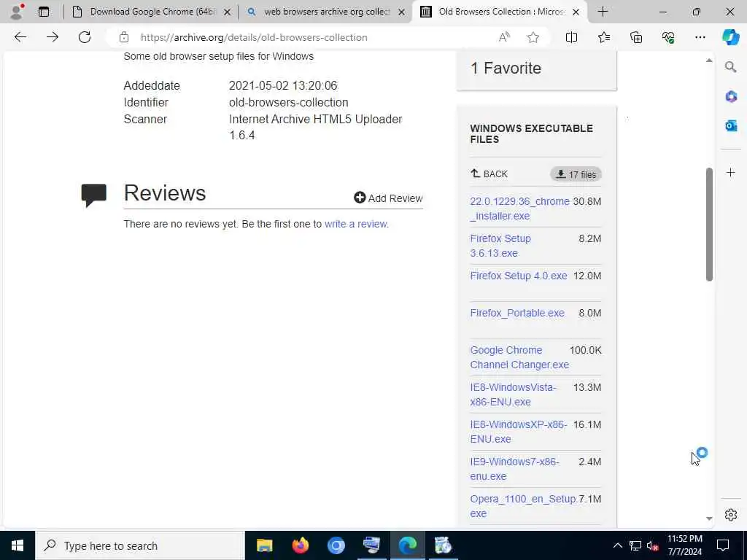Download IE9-Windows7-x86-enu.exe

click(x=514, y=469)
